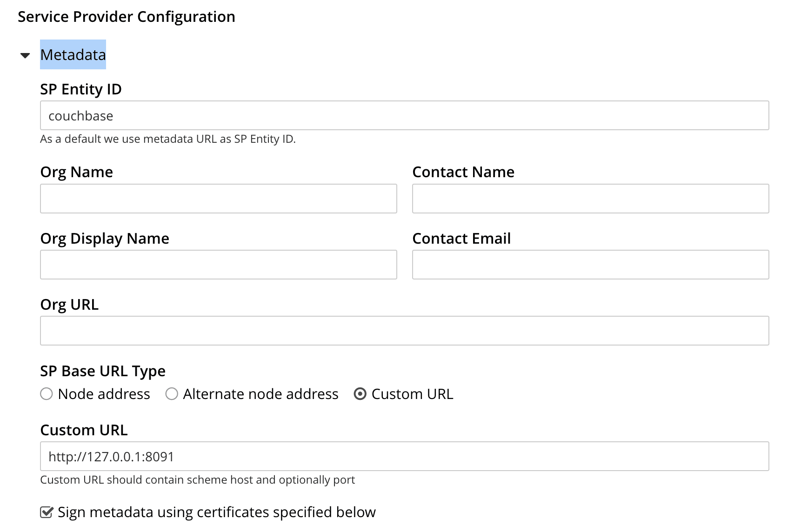Click the 'SP Entity ID' field label

pos(81,89)
